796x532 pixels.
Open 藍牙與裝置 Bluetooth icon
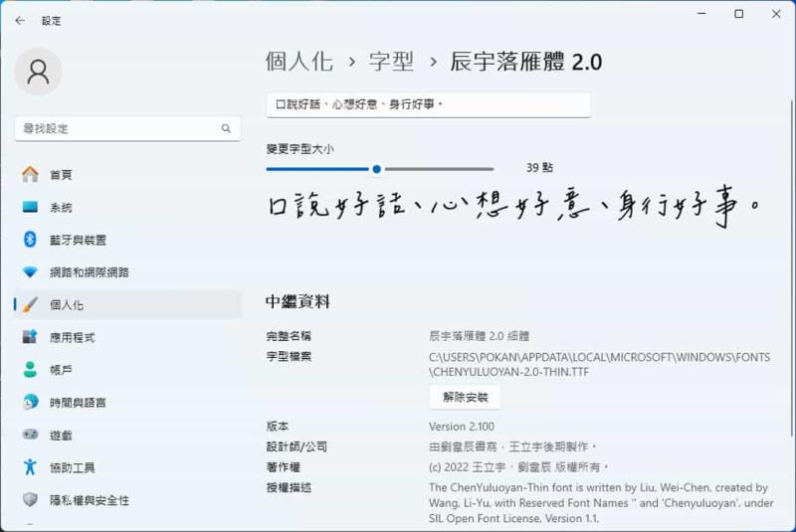tap(30, 240)
